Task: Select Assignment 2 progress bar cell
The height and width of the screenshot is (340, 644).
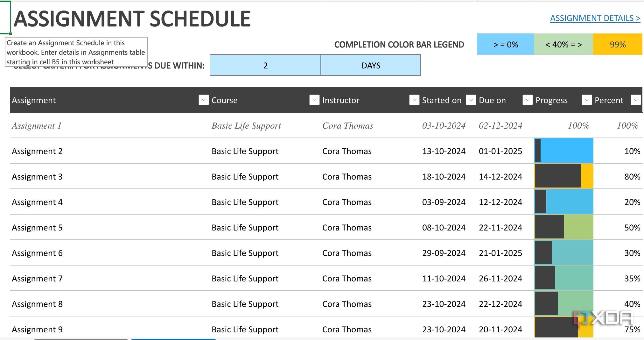Action: pyautogui.click(x=563, y=151)
